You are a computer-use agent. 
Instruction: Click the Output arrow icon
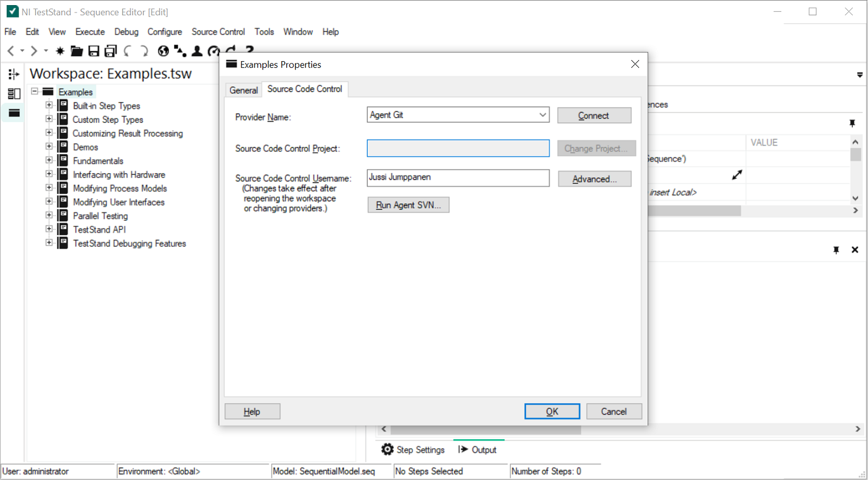point(463,449)
